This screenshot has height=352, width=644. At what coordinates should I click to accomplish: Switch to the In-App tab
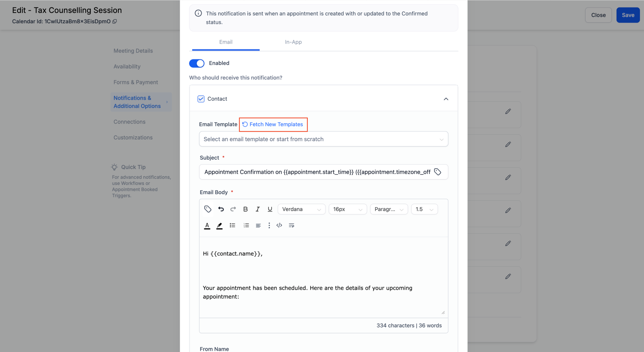coord(293,42)
